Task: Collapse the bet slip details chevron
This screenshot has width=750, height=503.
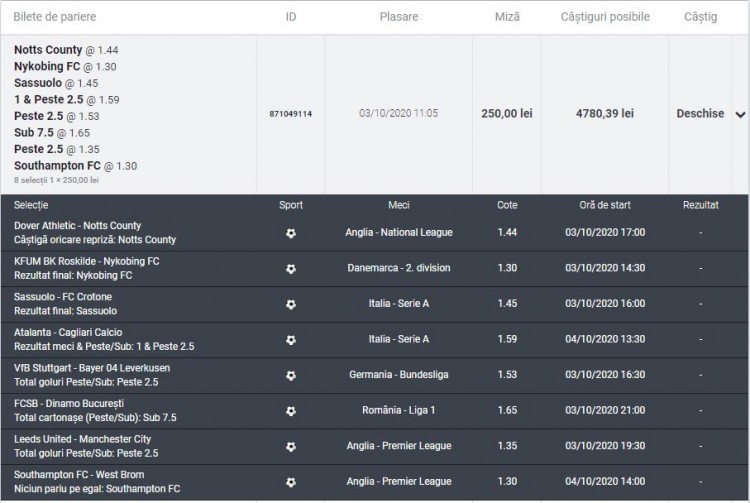Action: pyautogui.click(x=740, y=115)
